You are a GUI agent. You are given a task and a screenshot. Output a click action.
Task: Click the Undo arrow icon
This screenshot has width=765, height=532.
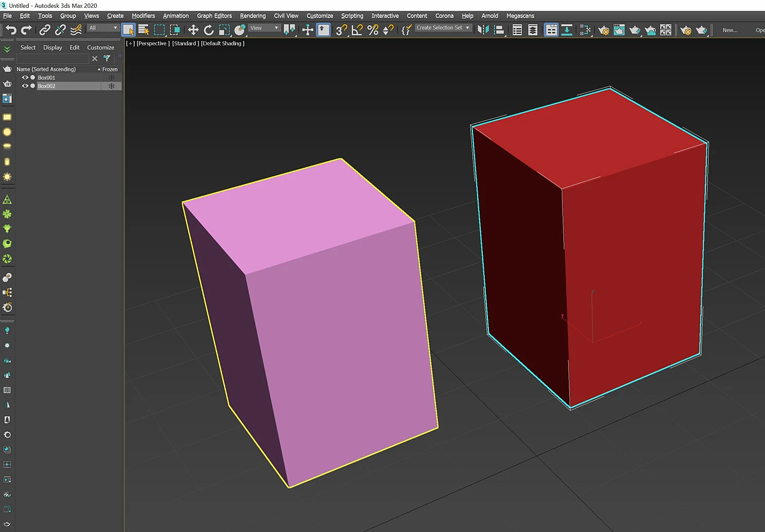click(11, 30)
